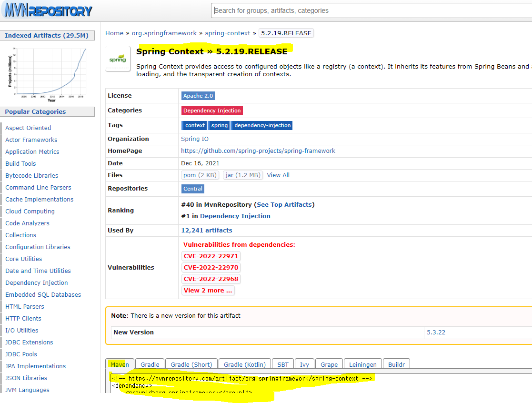Open Spring IO organization link
The height and width of the screenshot is (403, 532).
tap(195, 139)
